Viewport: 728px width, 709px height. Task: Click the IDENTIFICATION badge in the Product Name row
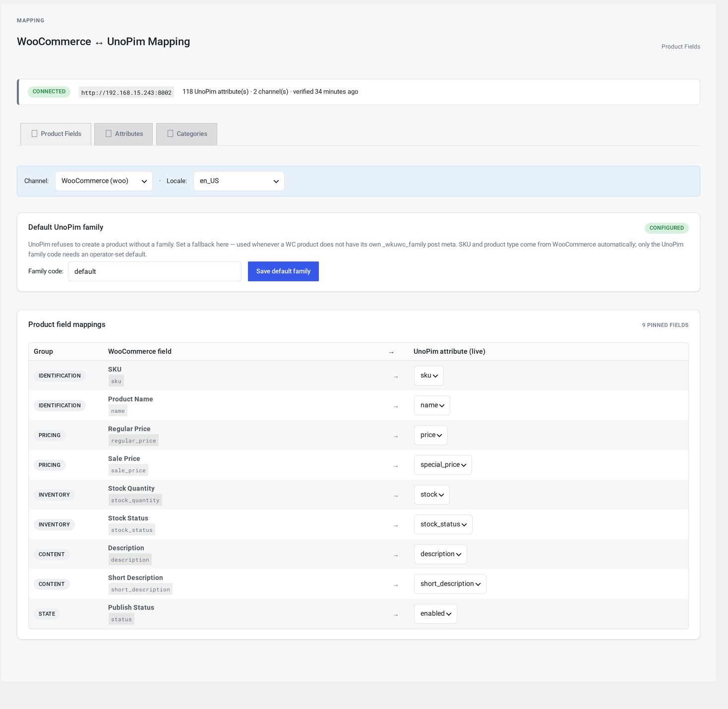point(60,406)
